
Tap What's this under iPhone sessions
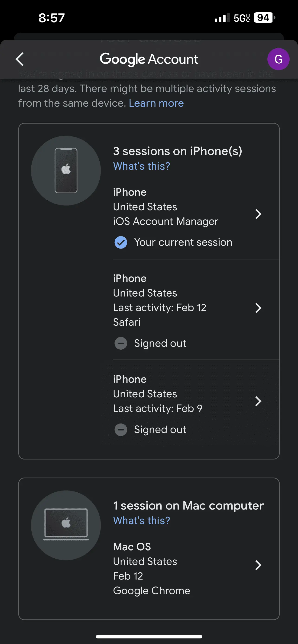coord(142,166)
